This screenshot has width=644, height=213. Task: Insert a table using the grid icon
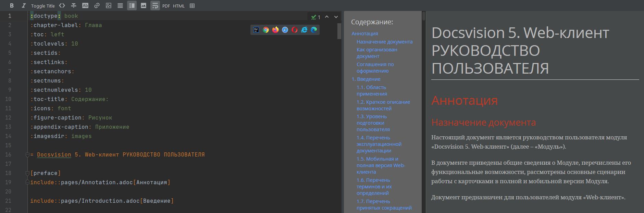(192, 5)
